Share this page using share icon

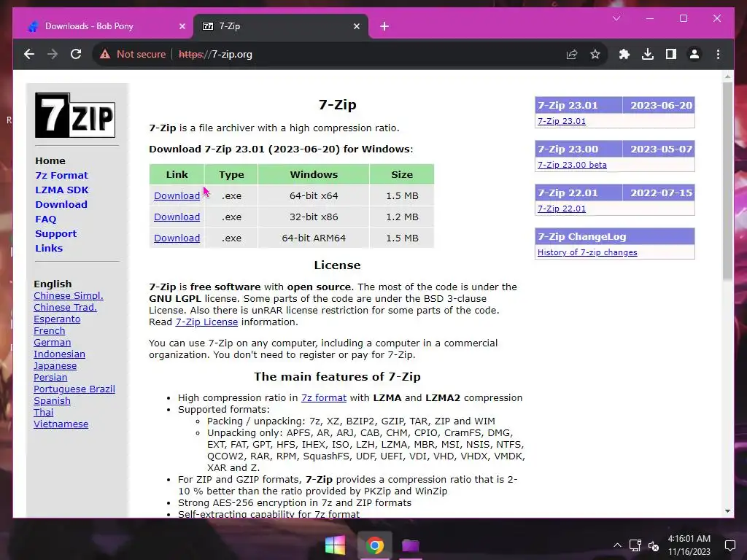[572, 54]
